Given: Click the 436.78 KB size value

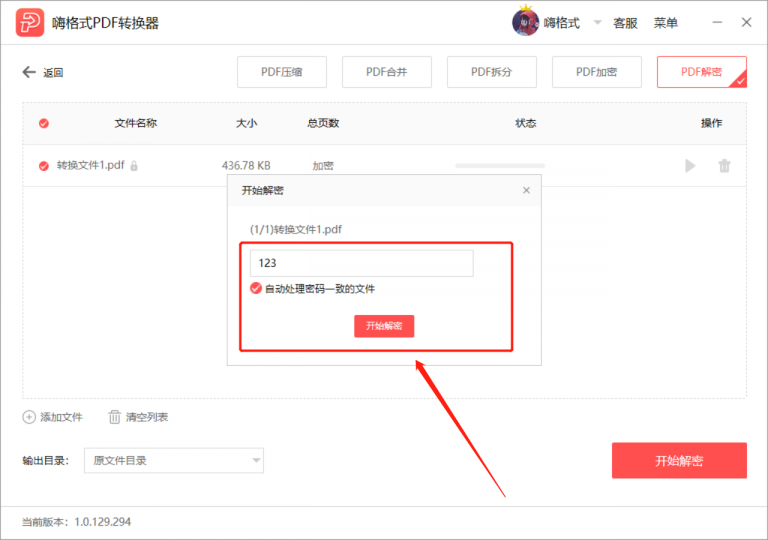Looking at the screenshot, I should (x=246, y=166).
